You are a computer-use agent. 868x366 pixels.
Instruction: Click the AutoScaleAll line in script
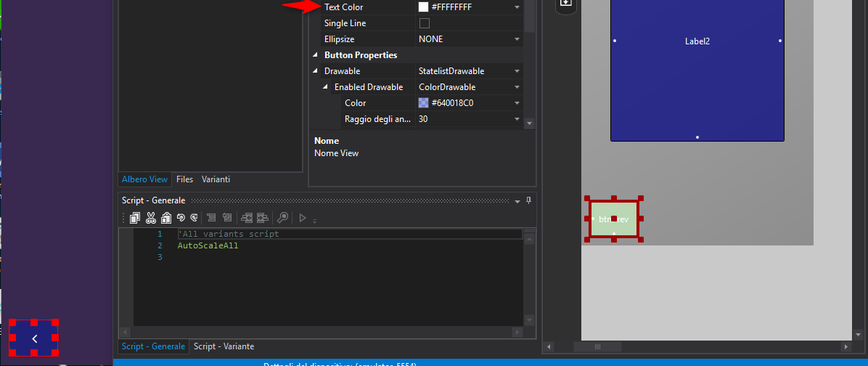coord(208,245)
